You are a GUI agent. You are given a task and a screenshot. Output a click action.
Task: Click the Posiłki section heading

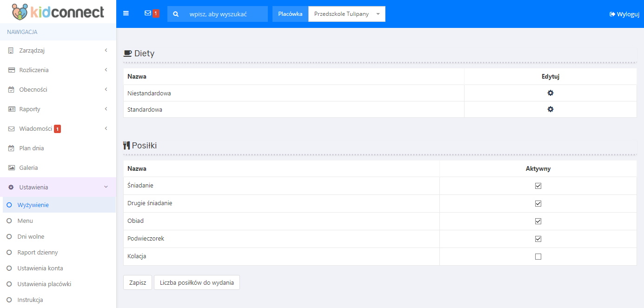(144, 146)
